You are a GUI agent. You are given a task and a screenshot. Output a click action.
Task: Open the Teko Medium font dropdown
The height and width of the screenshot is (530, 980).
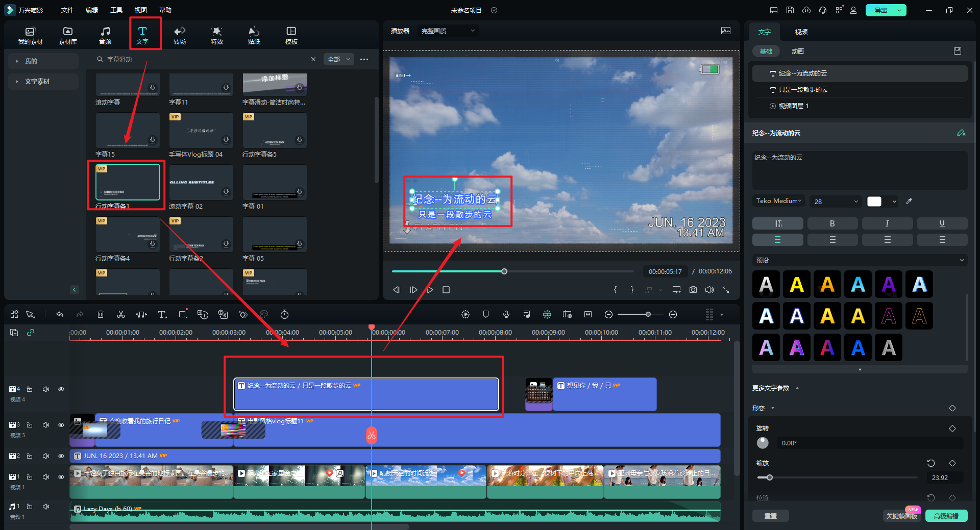click(778, 201)
